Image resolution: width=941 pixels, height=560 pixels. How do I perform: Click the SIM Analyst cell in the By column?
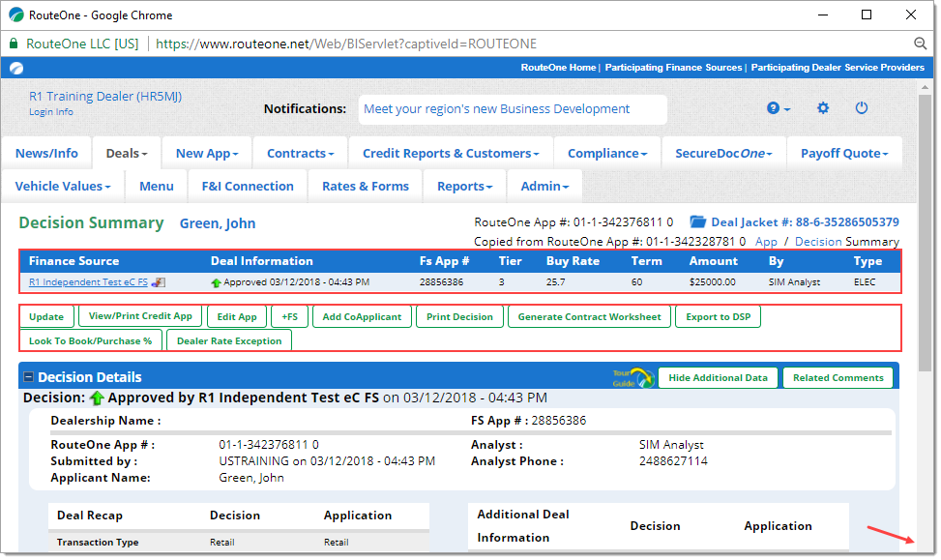794,282
